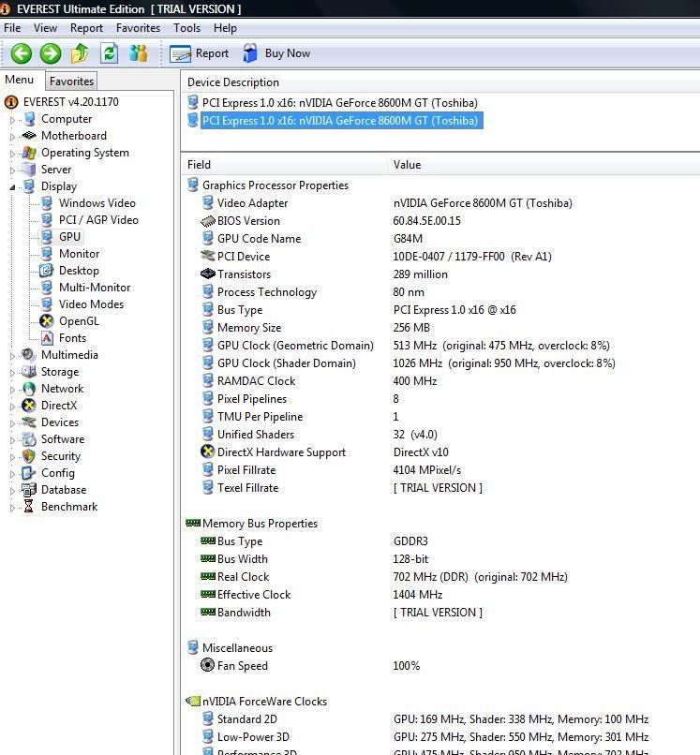Expand the Multimedia tree node
Viewport: 700px width, 755px height.
point(12,355)
